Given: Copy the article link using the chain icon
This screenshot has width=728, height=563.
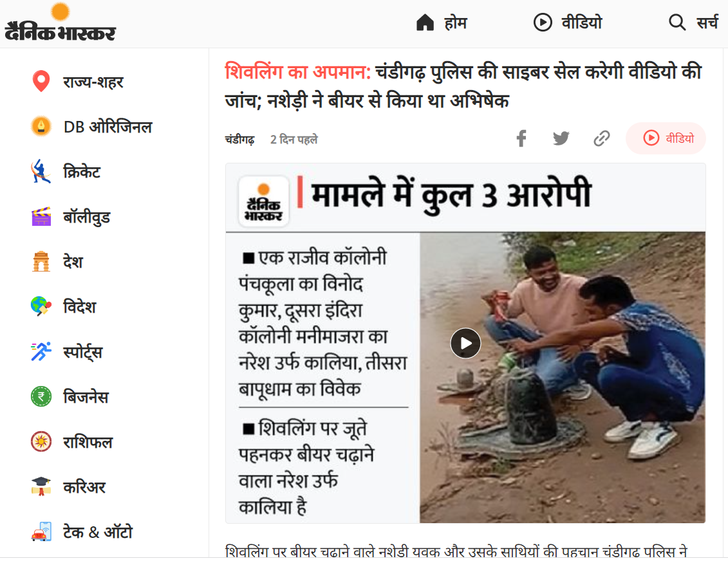Looking at the screenshot, I should coord(601,138).
